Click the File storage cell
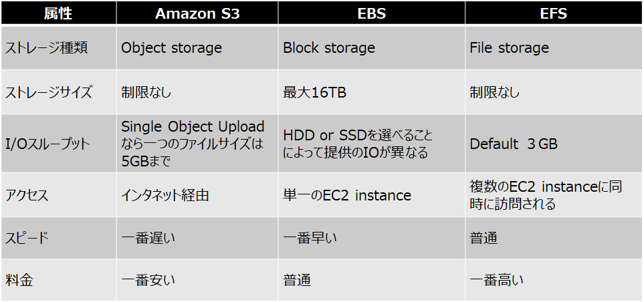644x302 pixels. 554,47
